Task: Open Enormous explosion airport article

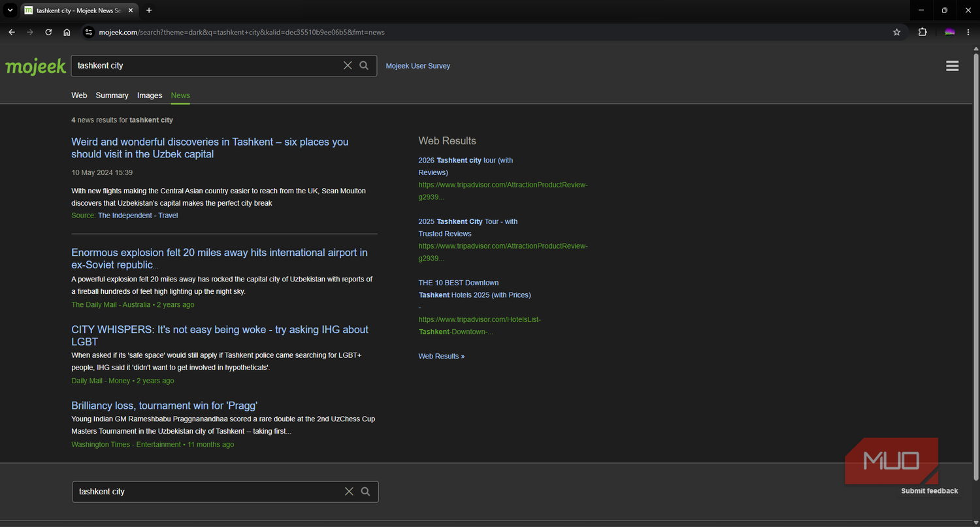Action: point(219,259)
